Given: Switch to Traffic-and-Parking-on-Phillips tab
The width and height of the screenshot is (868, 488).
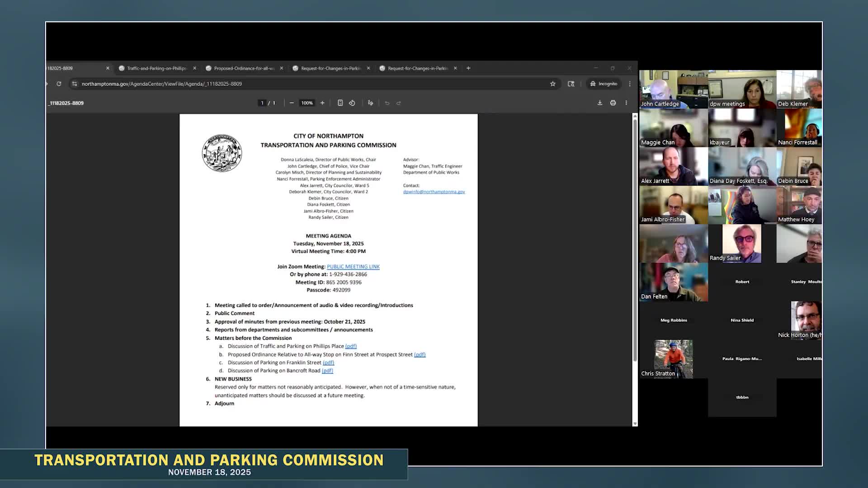Looking at the screenshot, I should pyautogui.click(x=156, y=68).
